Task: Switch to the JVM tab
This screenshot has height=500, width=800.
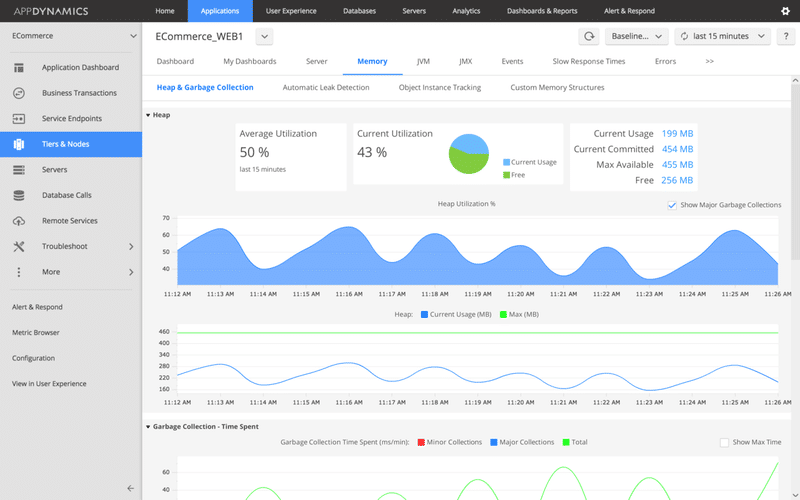Action: [424, 61]
